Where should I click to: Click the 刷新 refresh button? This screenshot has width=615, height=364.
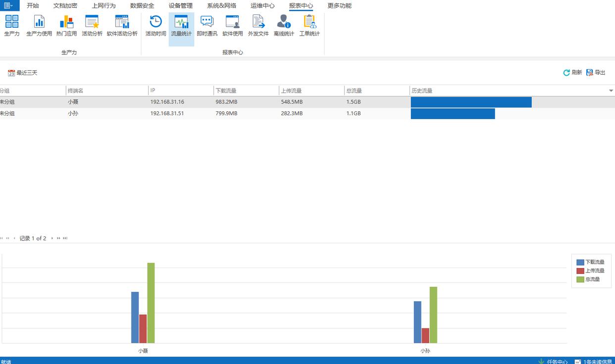pyautogui.click(x=572, y=73)
